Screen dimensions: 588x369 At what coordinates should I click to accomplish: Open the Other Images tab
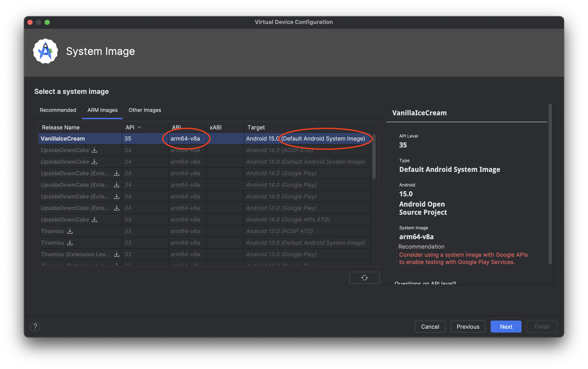click(x=145, y=110)
